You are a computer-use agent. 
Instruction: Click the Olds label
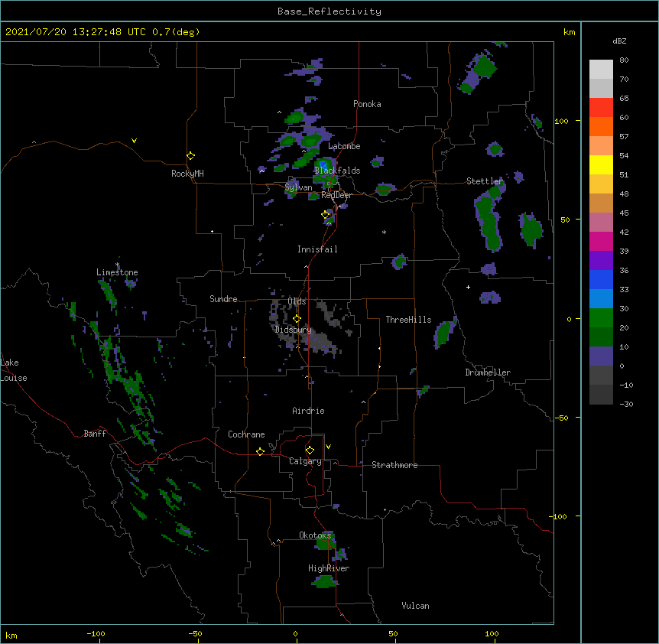click(297, 301)
